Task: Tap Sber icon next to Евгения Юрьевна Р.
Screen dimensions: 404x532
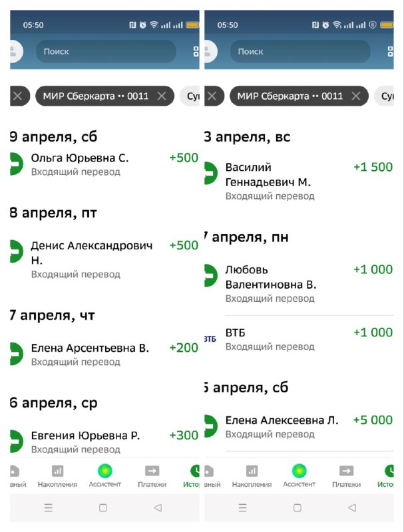Action: pos(16,442)
